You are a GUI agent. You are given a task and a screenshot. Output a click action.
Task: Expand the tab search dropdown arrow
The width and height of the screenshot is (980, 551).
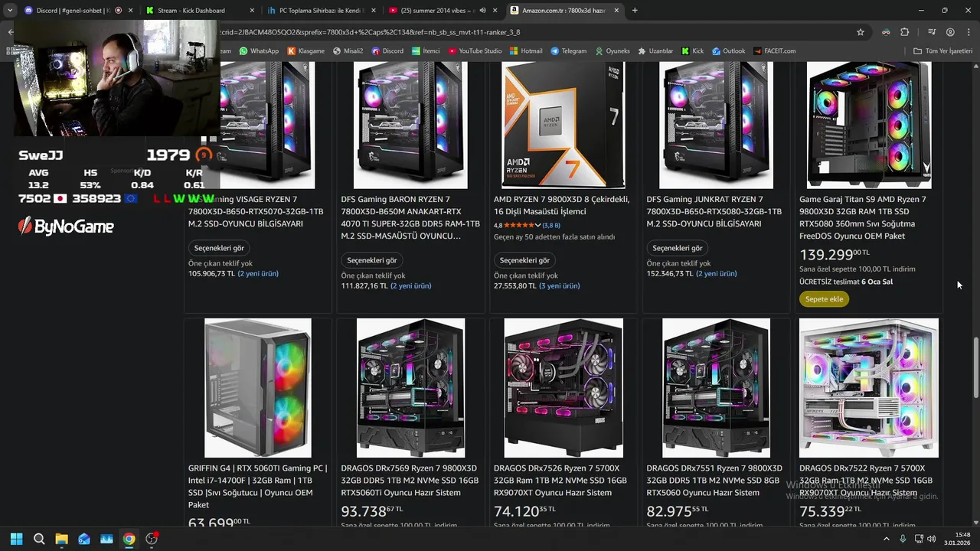pyautogui.click(x=10, y=11)
